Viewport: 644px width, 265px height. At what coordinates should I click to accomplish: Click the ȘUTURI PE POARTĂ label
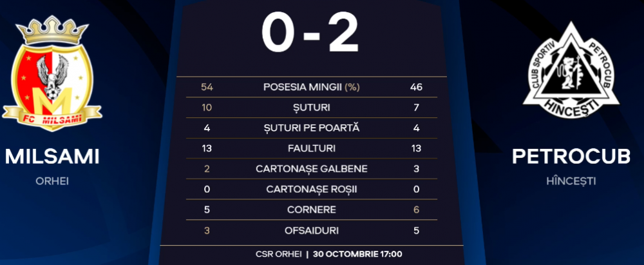pyautogui.click(x=311, y=128)
